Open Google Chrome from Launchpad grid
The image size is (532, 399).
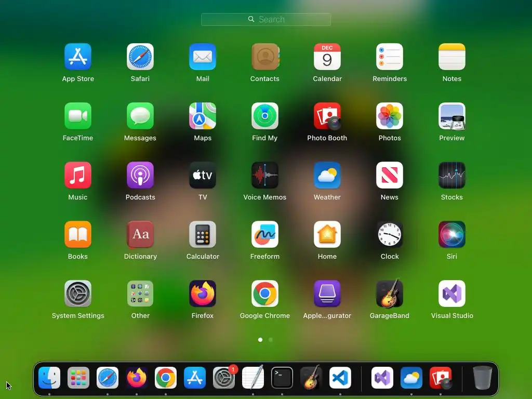coord(265,294)
